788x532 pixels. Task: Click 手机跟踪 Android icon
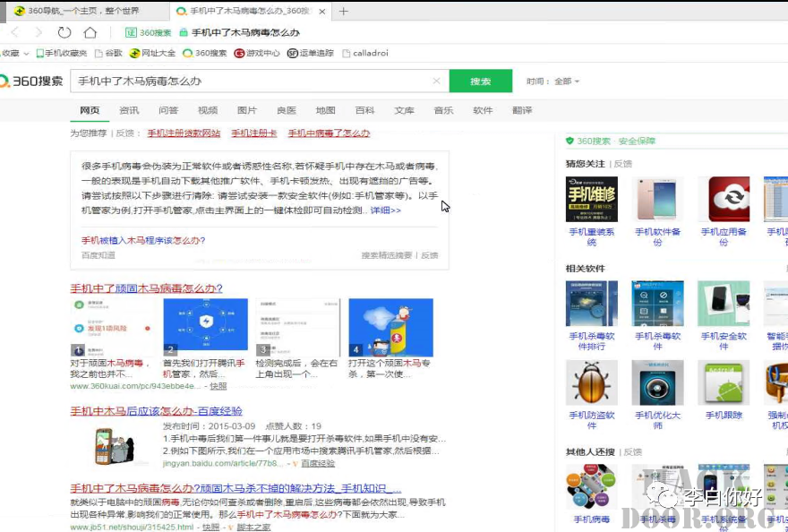pos(724,382)
